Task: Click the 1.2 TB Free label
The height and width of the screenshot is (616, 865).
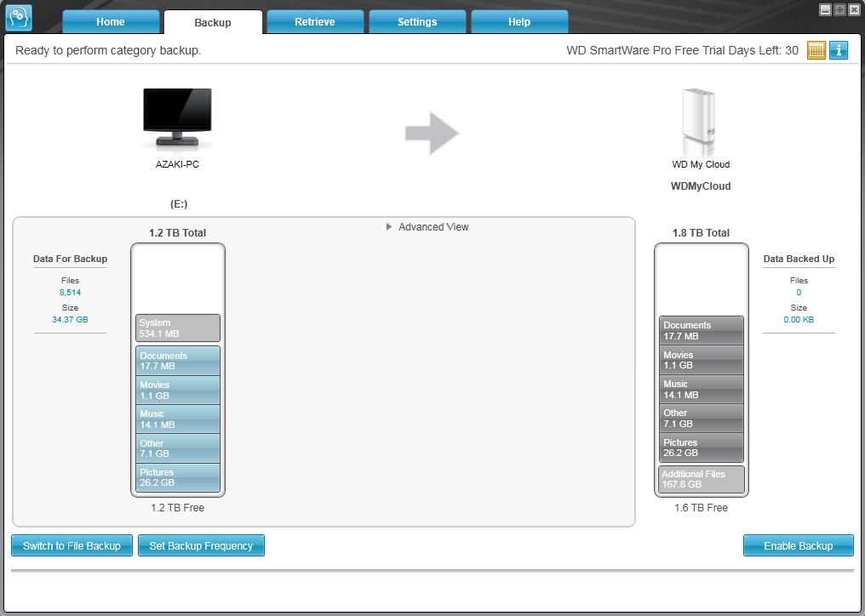Action: pos(177,507)
